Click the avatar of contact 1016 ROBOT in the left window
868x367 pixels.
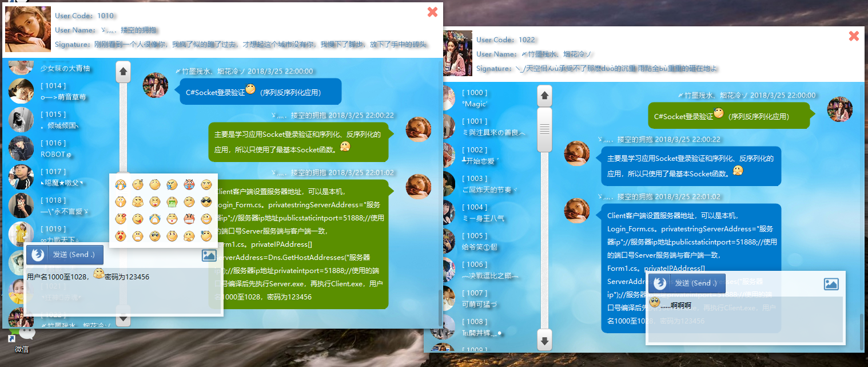point(22,149)
